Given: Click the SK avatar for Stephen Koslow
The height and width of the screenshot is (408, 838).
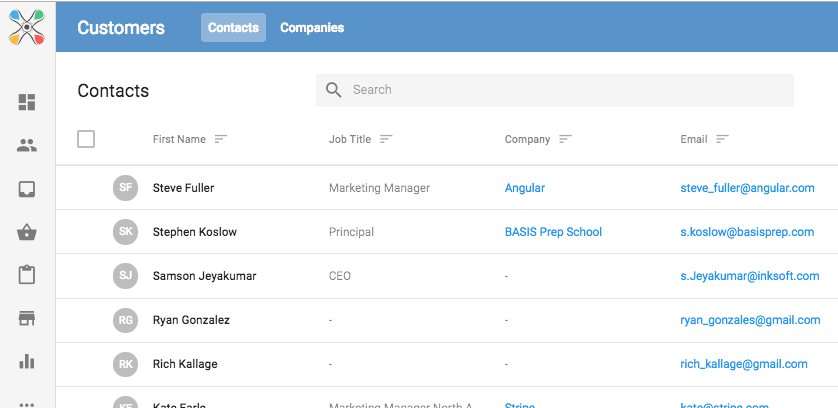Looking at the screenshot, I should pyautogui.click(x=126, y=232).
